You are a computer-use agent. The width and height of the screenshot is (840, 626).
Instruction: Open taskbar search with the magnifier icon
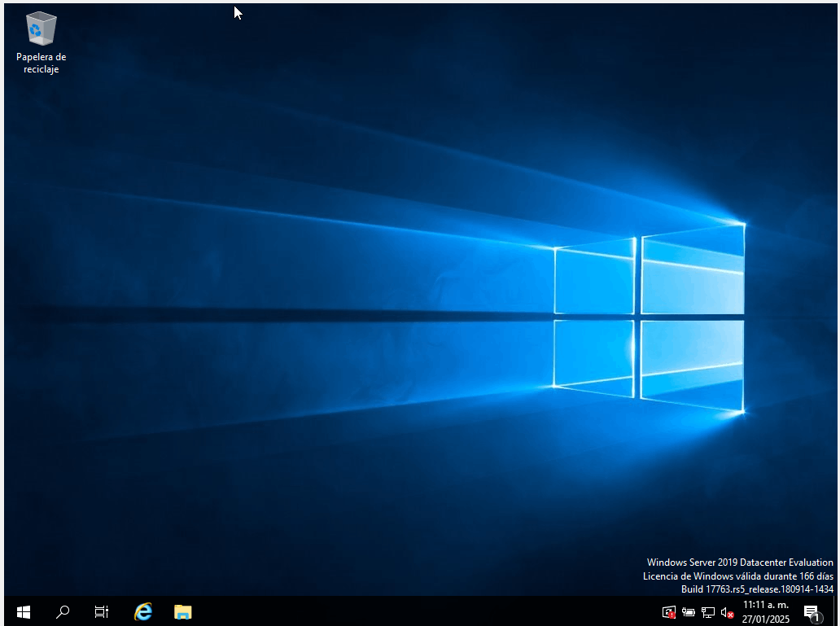(63, 611)
